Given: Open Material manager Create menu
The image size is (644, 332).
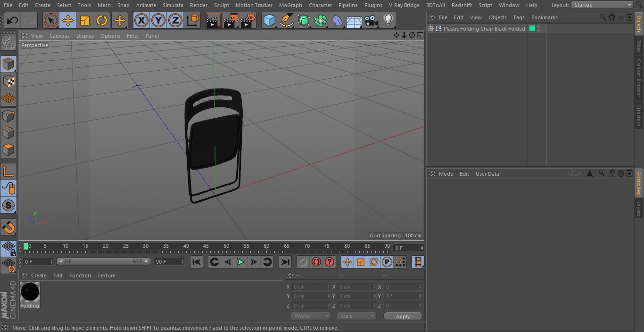Looking at the screenshot, I should coord(39,275).
